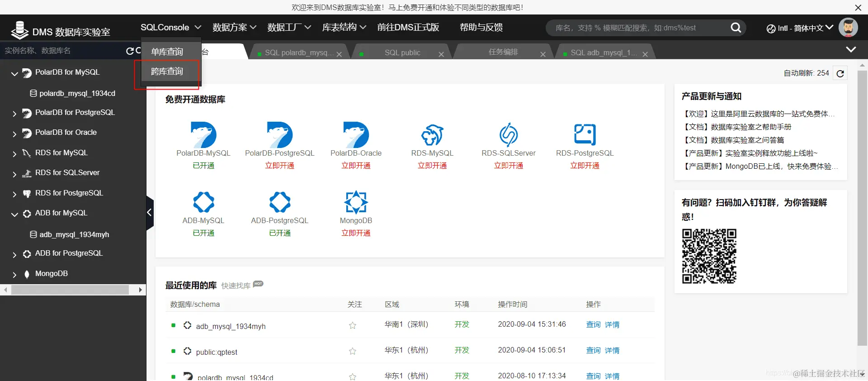Click the RDS-MySQL dolphin icon
This screenshot has height=381, width=868.
(x=432, y=134)
